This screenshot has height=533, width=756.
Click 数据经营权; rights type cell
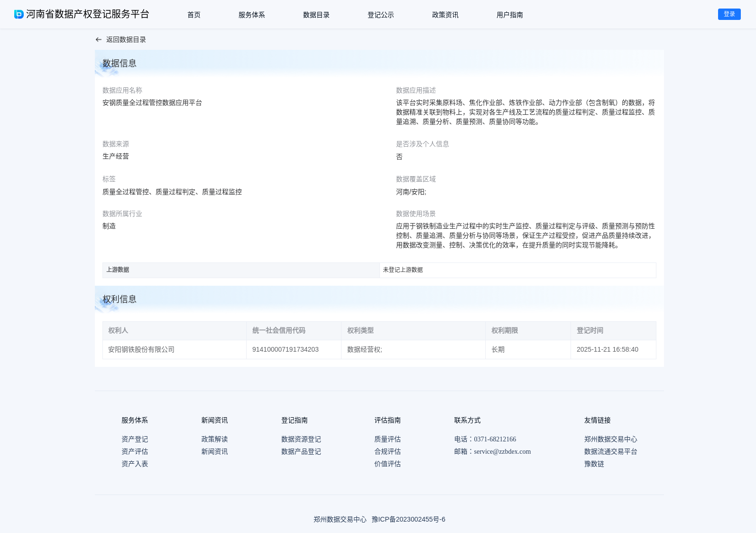[x=413, y=350]
